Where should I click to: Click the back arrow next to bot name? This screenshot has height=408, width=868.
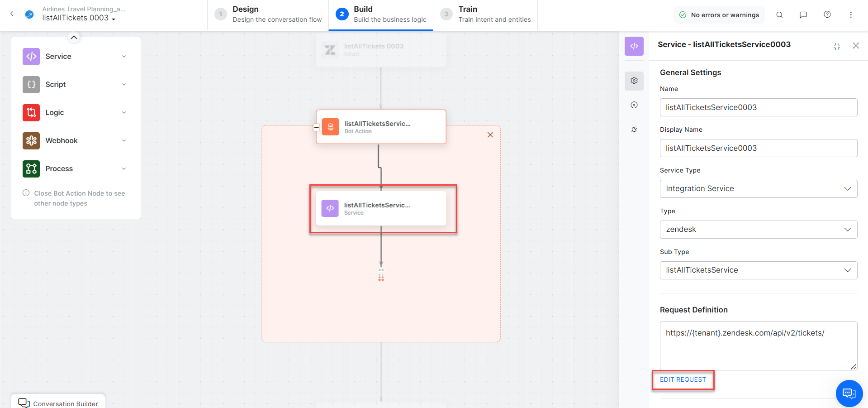click(12, 14)
